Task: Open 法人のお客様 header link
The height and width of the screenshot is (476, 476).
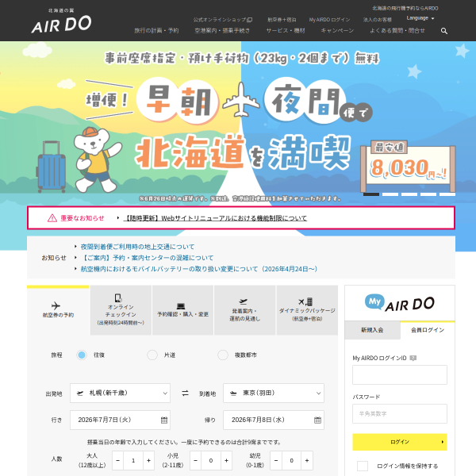Action: pyautogui.click(x=378, y=20)
